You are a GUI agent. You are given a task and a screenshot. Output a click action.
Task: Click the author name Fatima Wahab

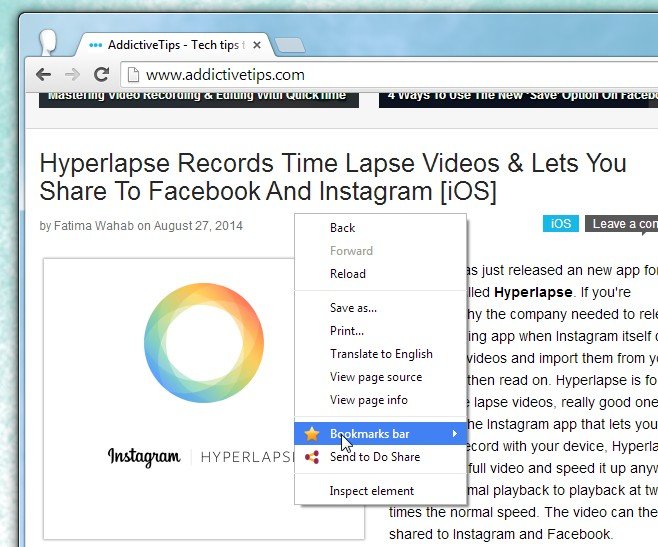point(94,226)
